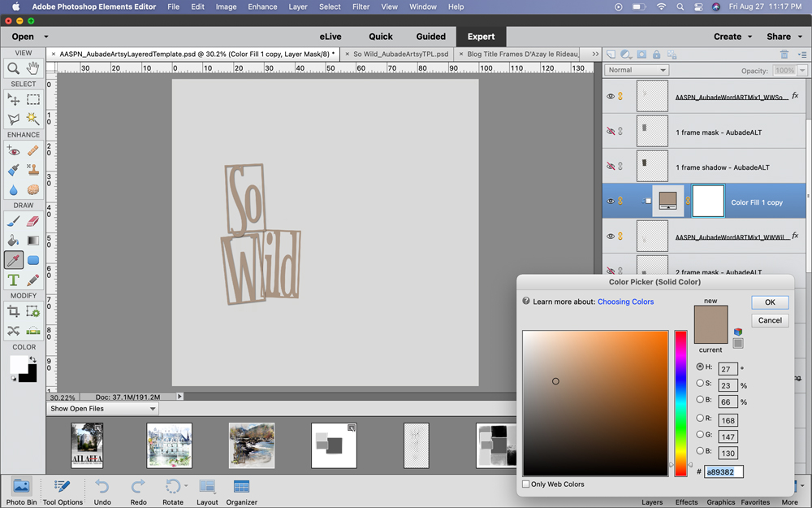This screenshot has height=508, width=812.
Task: Click the hue spectrum slider
Action: coord(680,403)
